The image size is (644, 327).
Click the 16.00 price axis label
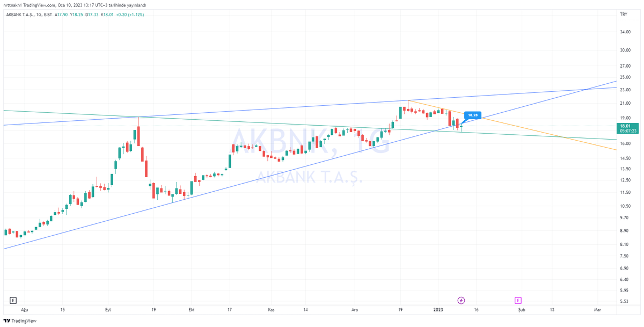pos(625,143)
